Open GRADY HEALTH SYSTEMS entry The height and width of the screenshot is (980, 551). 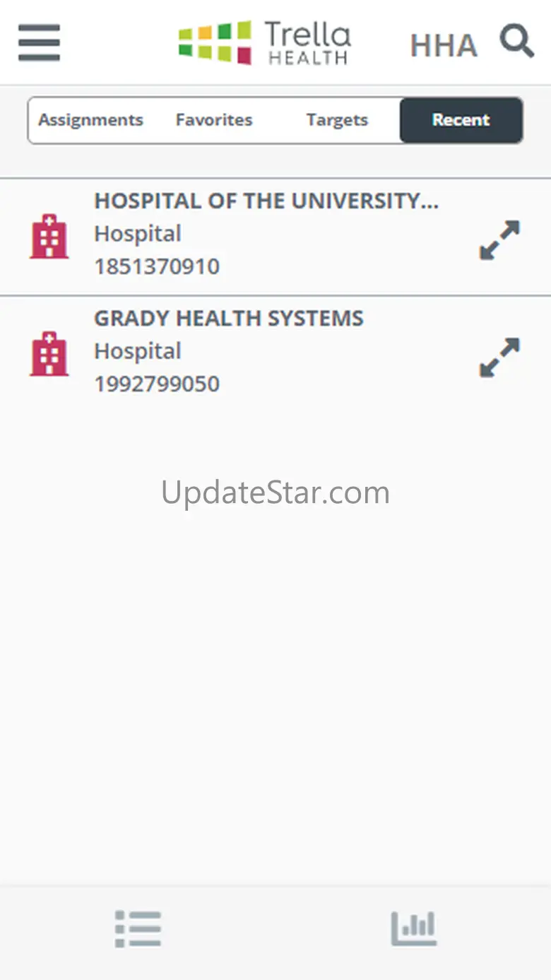[x=229, y=319]
